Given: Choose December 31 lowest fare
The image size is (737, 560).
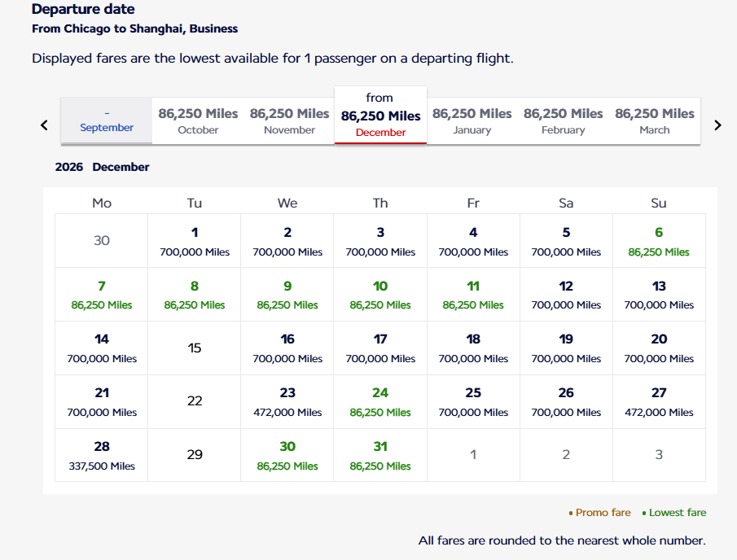Looking at the screenshot, I should click(x=381, y=455).
